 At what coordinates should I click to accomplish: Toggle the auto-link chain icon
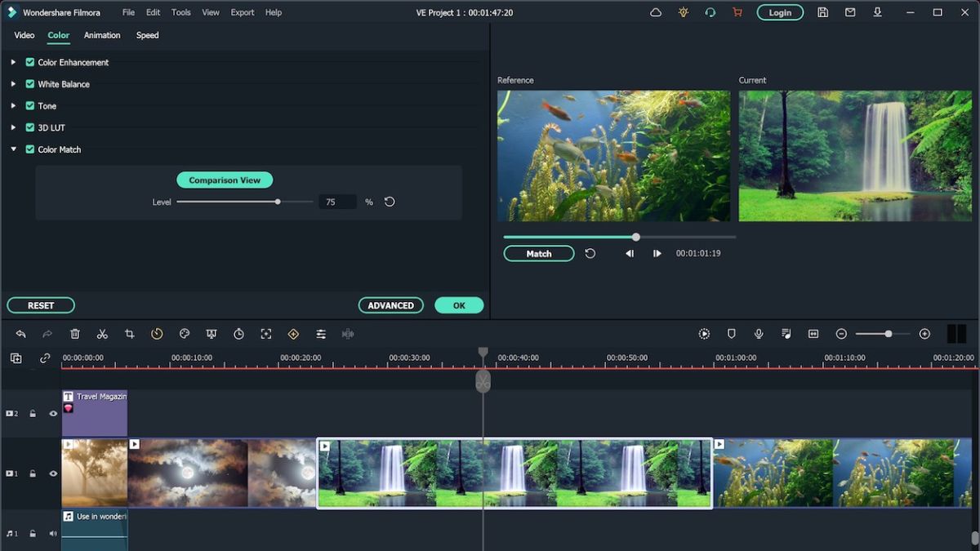[45, 358]
